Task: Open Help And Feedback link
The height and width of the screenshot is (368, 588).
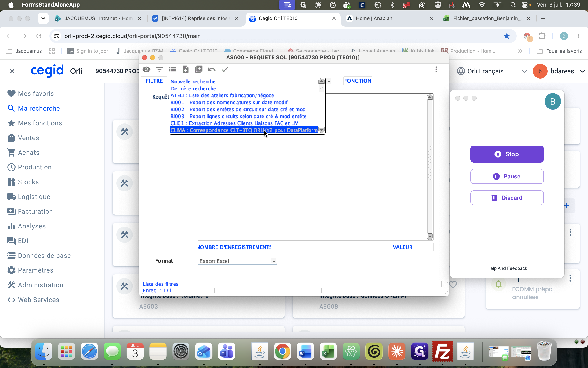Action: tap(507, 268)
